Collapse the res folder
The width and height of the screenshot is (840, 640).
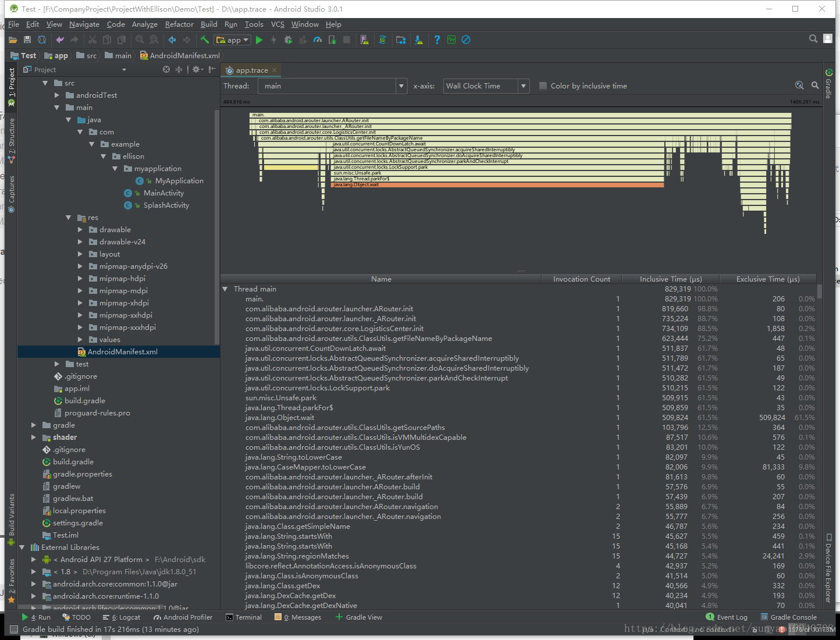click(68, 218)
